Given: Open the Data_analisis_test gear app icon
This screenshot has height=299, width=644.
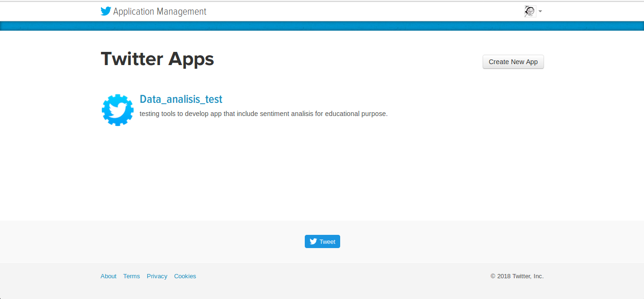Looking at the screenshot, I should click(x=117, y=110).
